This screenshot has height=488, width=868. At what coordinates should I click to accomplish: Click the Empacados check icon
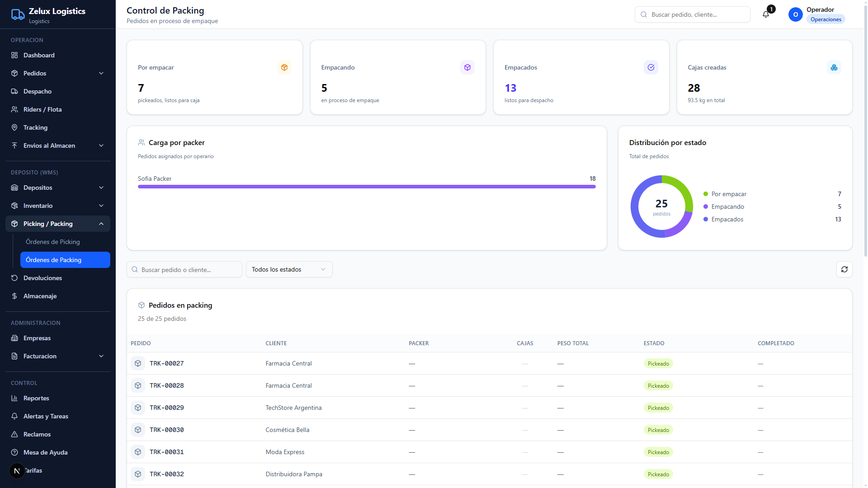coord(651,67)
